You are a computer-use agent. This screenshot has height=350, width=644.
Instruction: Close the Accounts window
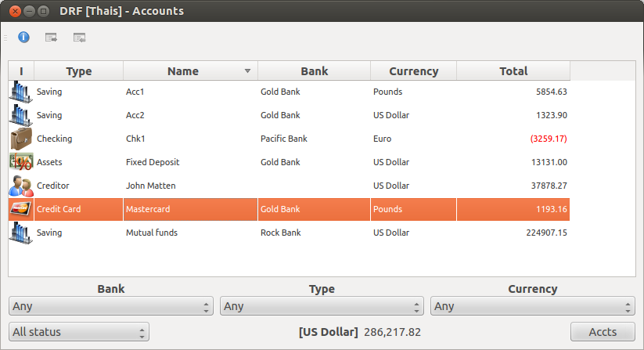pos(15,11)
